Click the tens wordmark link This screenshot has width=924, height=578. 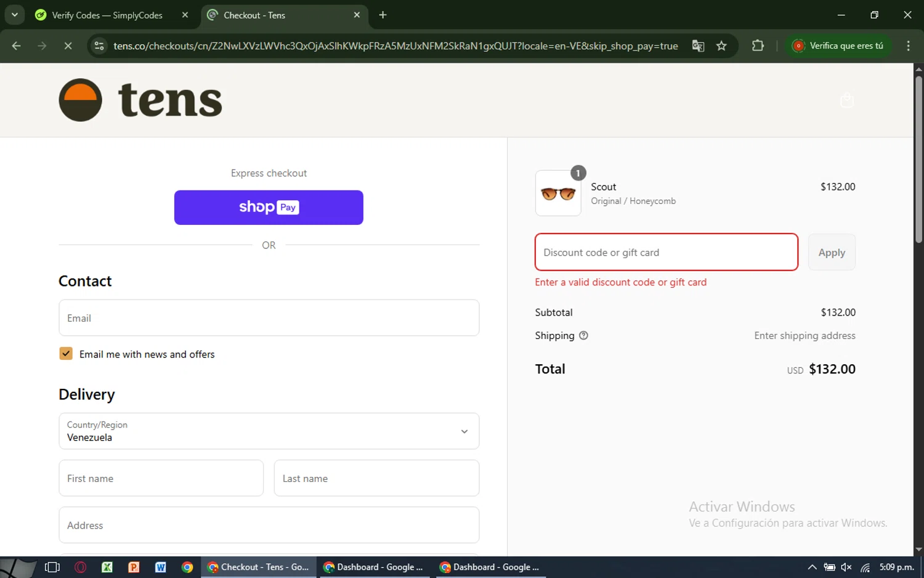pyautogui.click(x=170, y=100)
